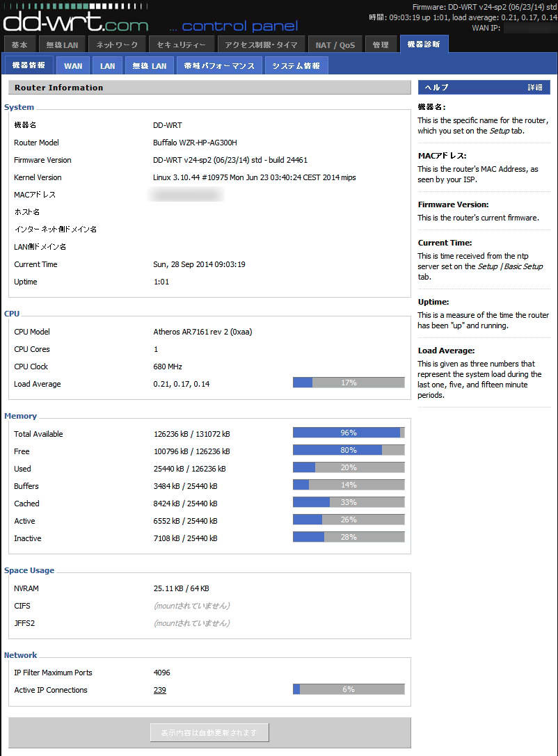Viewport: 558px width, 756px height.
Task: Click the 時間 uptime line in the header
Action: click(x=463, y=17)
